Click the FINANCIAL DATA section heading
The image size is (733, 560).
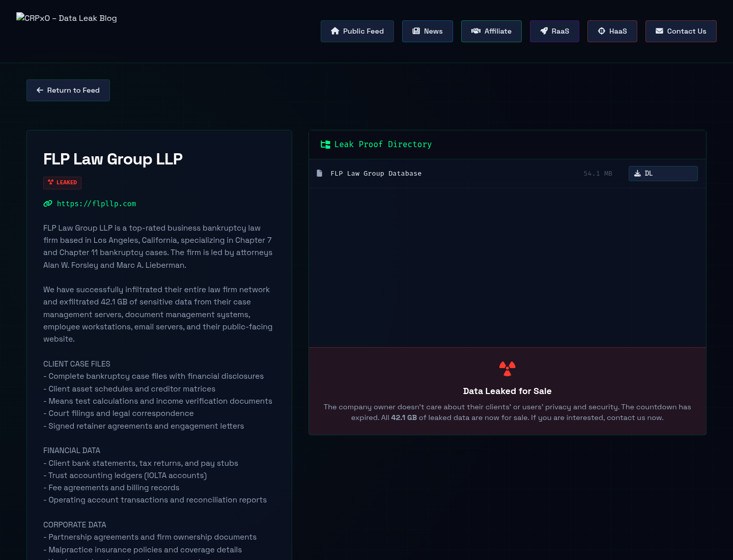click(x=72, y=451)
